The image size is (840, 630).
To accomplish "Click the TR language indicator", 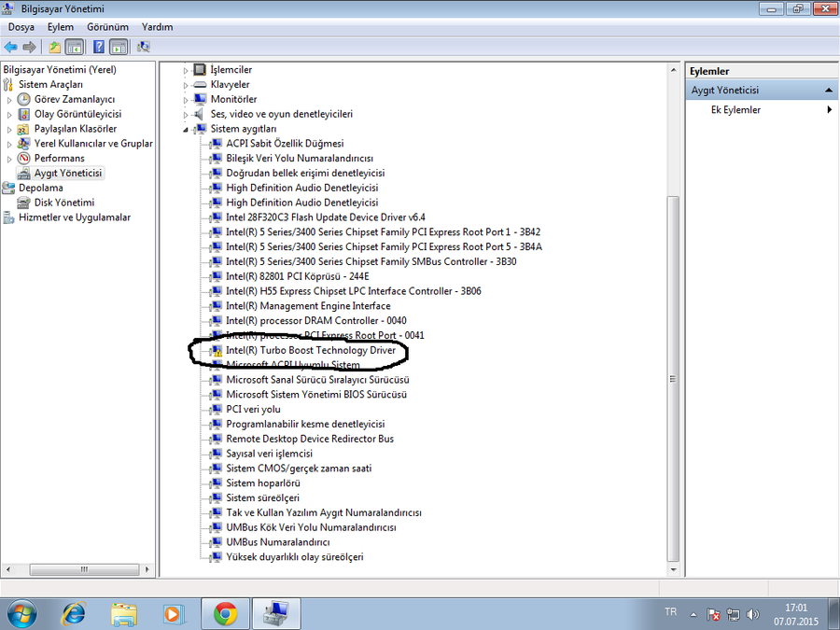I will [671, 611].
